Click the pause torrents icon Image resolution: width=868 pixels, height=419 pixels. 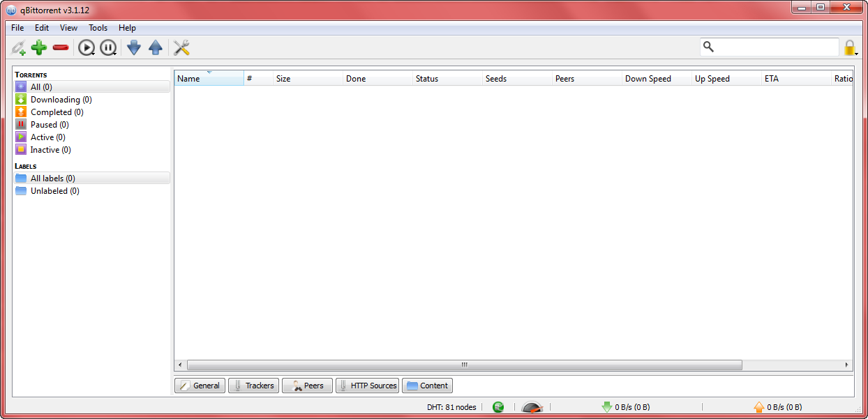[107, 47]
